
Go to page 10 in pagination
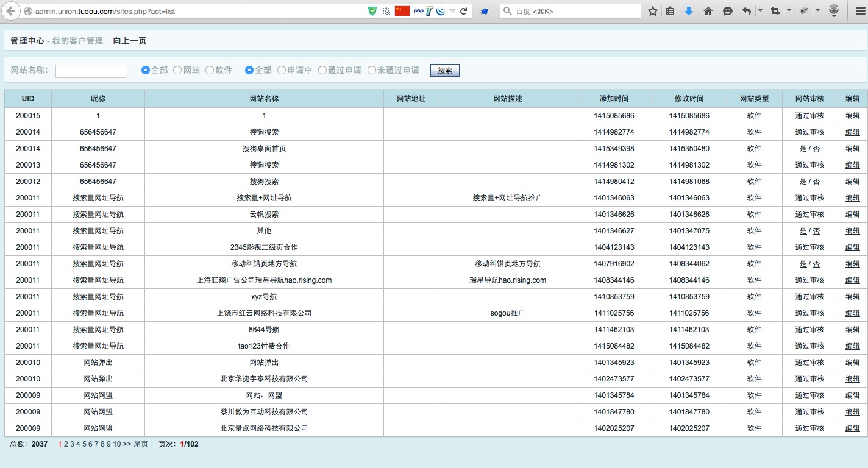click(x=117, y=444)
